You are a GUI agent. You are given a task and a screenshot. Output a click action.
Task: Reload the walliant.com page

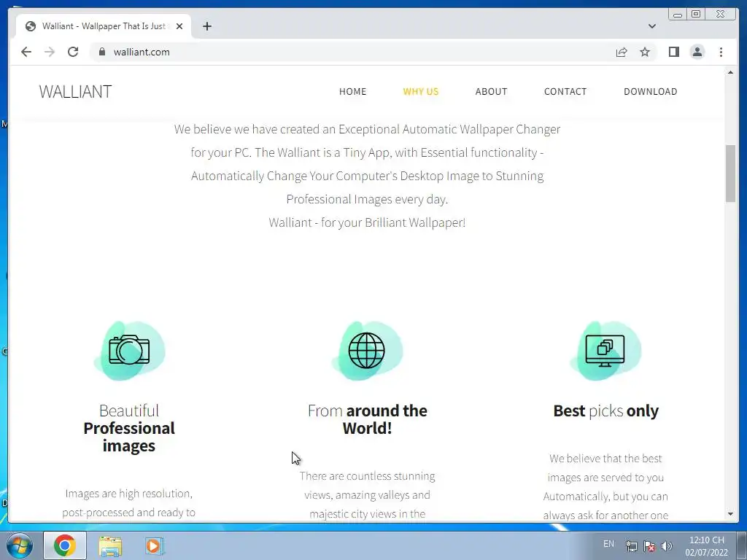coord(73,52)
